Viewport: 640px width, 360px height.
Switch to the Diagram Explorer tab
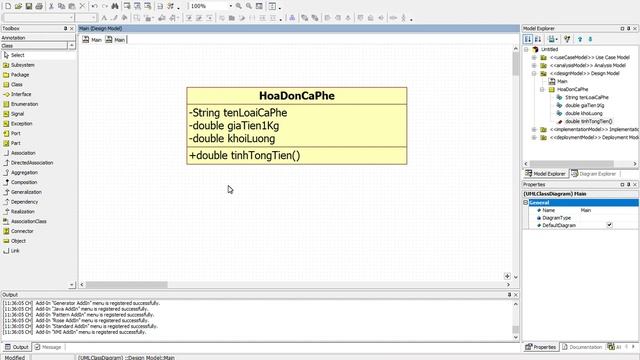[594, 174]
